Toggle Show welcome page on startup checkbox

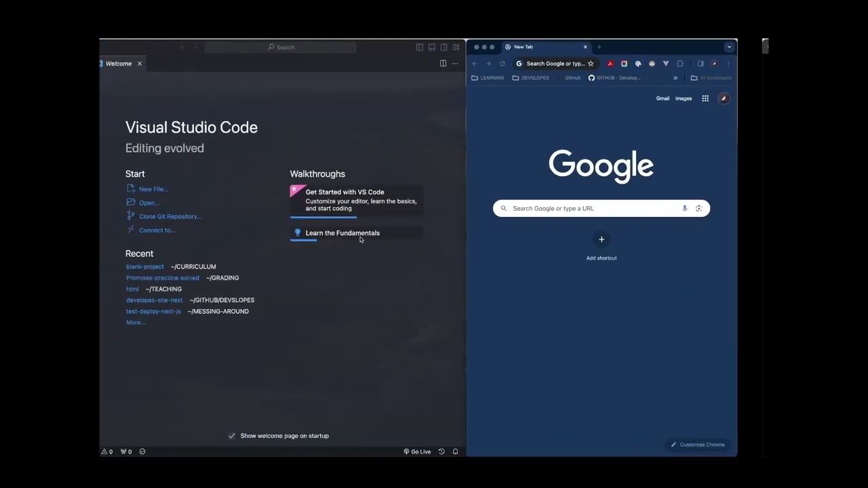pos(232,436)
